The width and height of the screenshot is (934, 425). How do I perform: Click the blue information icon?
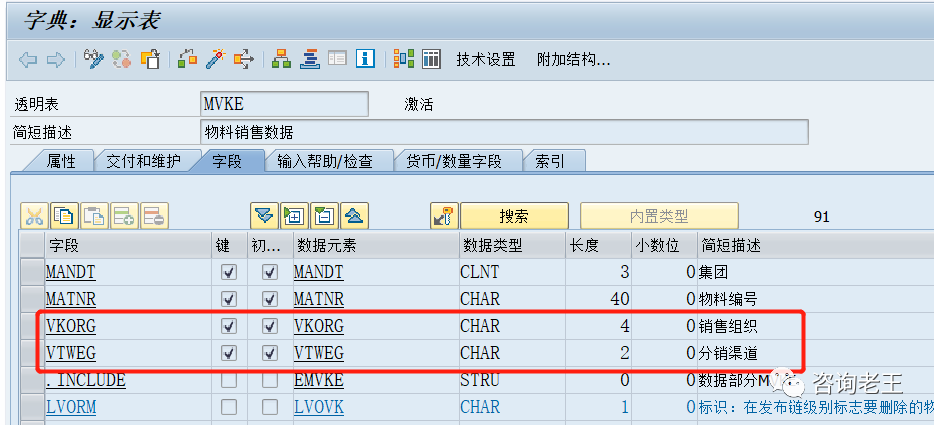(366, 59)
